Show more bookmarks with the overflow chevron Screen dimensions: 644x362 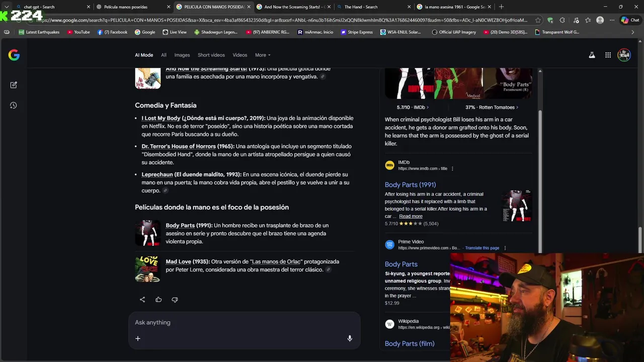point(633,32)
